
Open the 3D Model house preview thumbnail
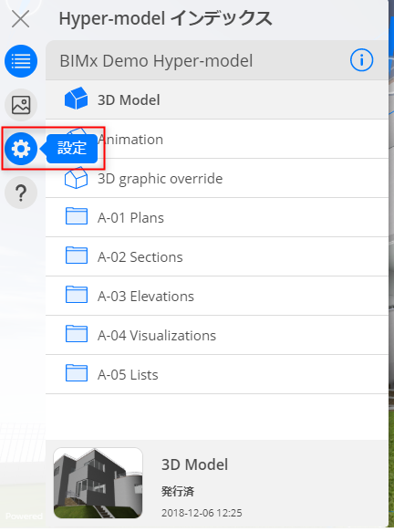[98, 483]
